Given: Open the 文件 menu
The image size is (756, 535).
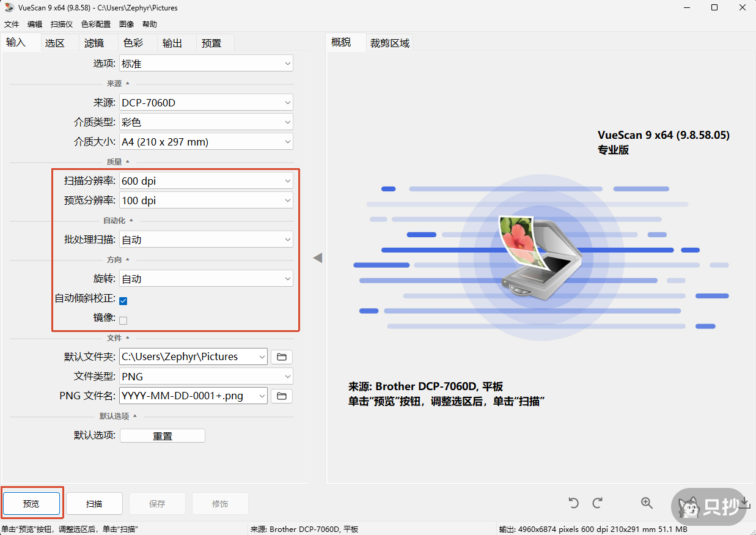Looking at the screenshot, I should (x=12, y=24).
